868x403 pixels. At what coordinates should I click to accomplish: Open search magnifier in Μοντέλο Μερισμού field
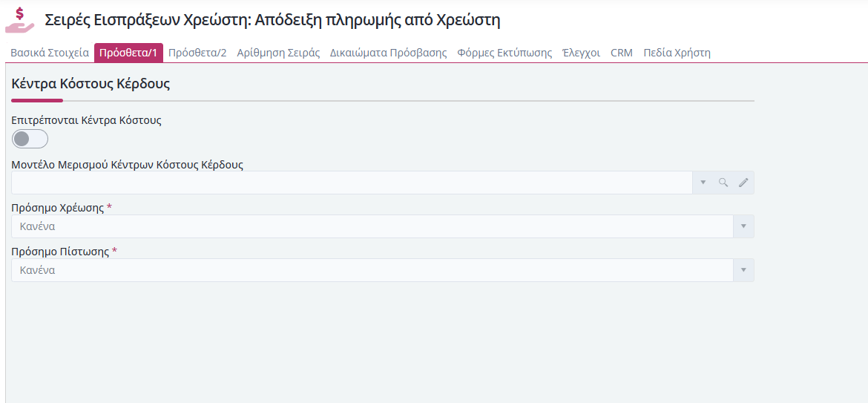point(723,183)
